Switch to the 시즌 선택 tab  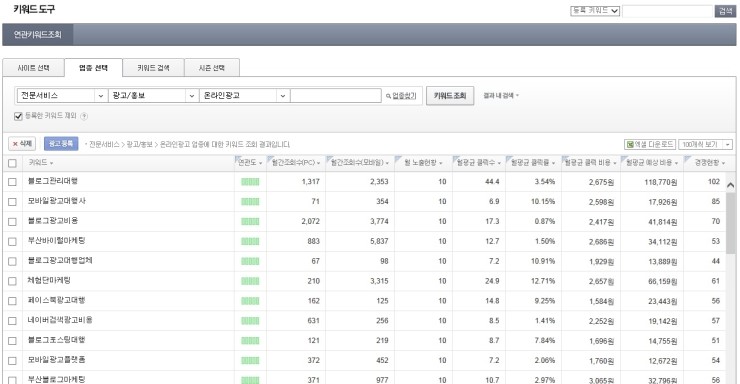tap(212, 68)
